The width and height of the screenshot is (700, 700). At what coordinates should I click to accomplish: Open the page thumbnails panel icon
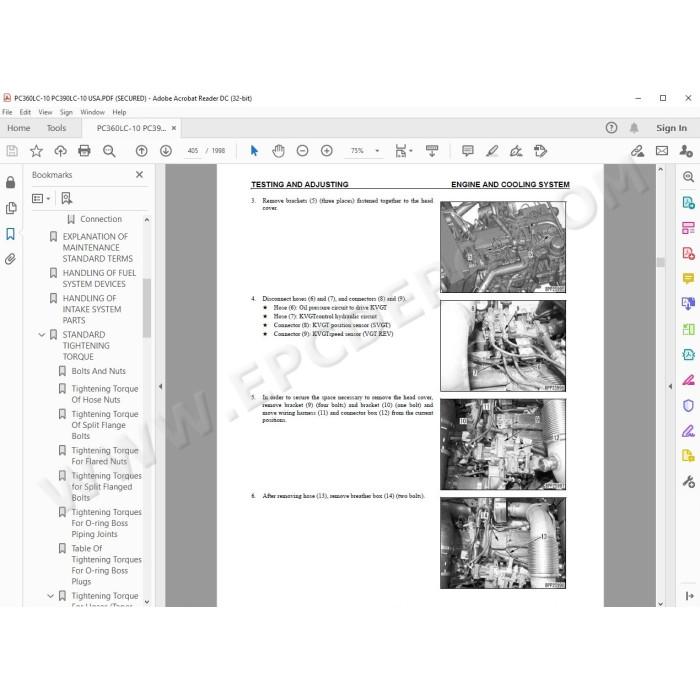[11, 208]
